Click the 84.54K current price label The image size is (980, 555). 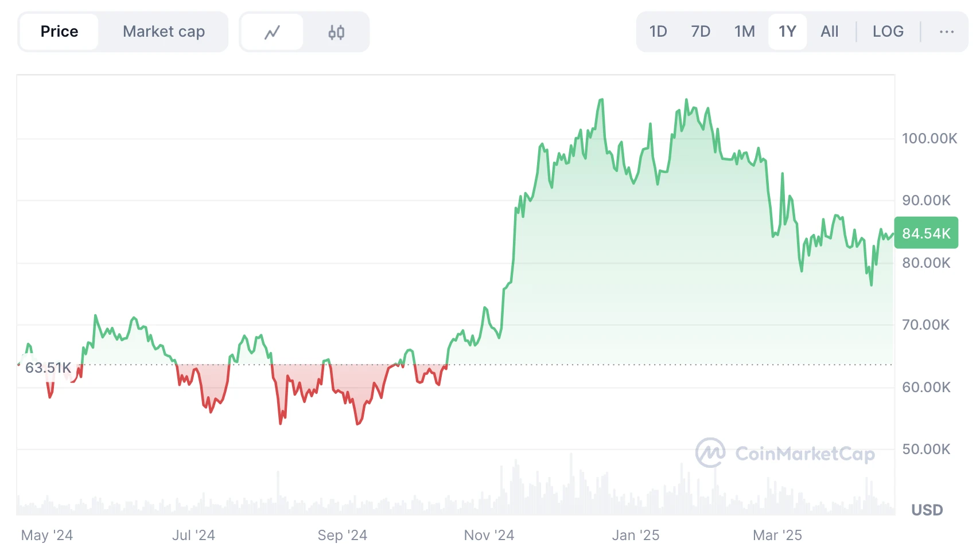coord(926,233)
